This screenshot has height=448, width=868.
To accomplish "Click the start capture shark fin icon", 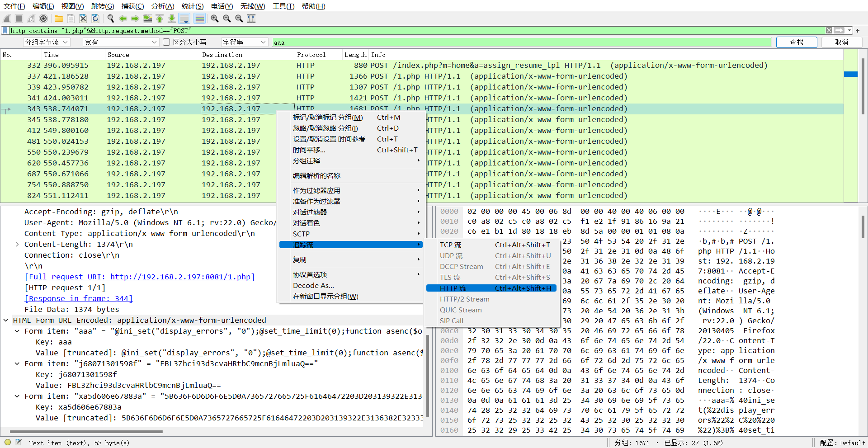I will click(x=7, y=19).
